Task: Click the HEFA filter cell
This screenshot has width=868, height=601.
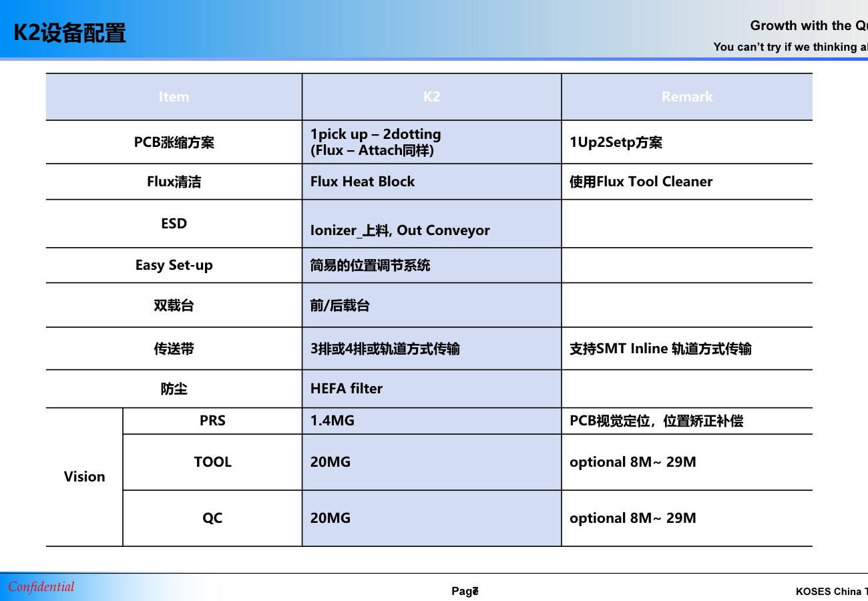Action: (x=347, y=389)
